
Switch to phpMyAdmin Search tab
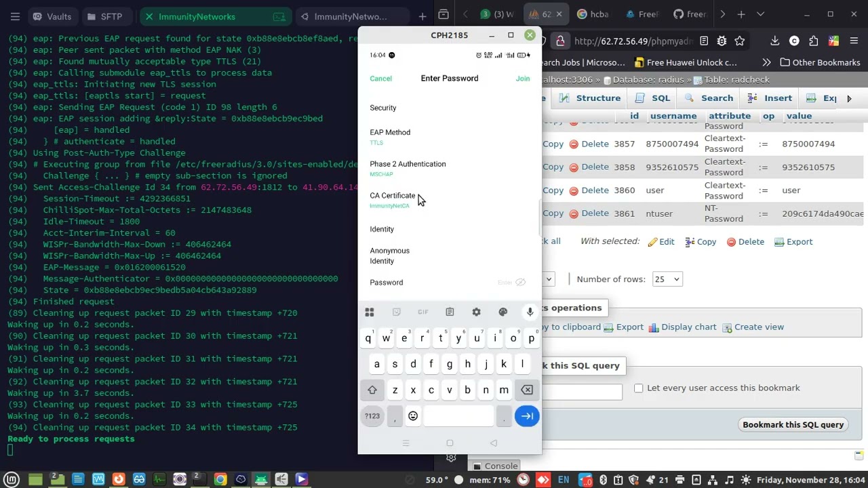click(709, 98)
